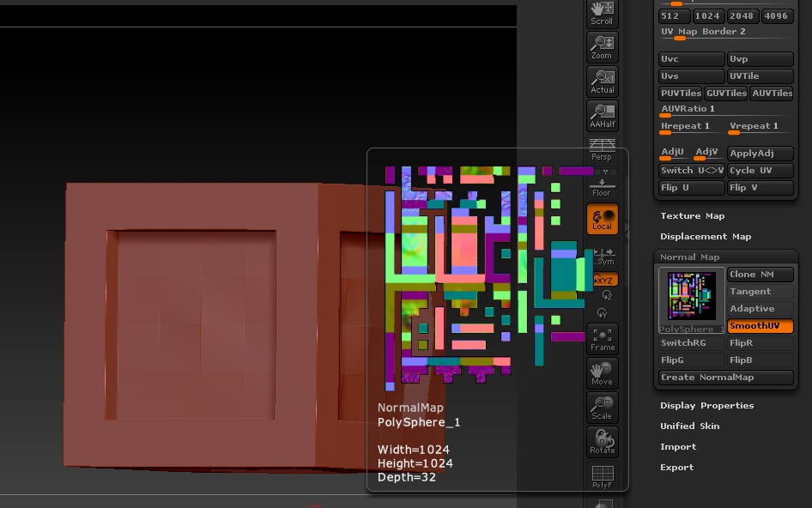Image resolution: width=812 pixels, height=508 pixels.
Task: Set UV map size to 4096
Action: point(776,16)
